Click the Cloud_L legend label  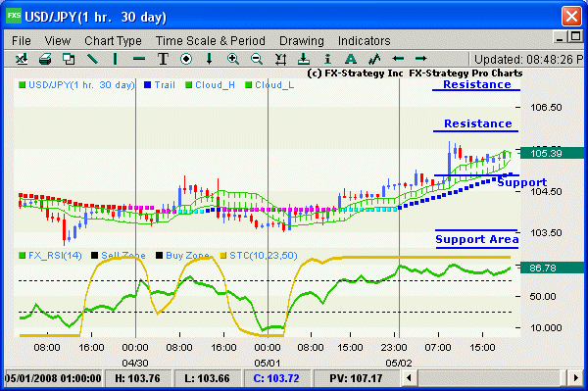[274, 85]
